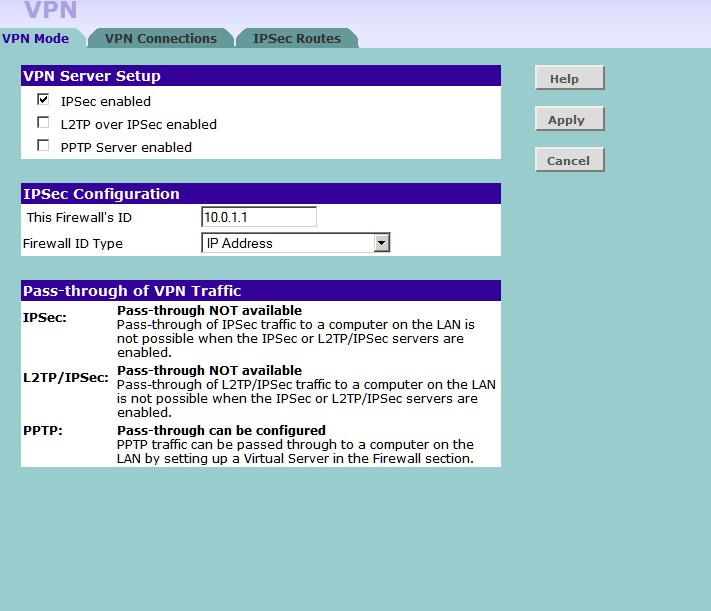This screenshot has width=711, height=611.
Task: Uncheck the IPSec enabled checkbox
Action: [43, 99]
